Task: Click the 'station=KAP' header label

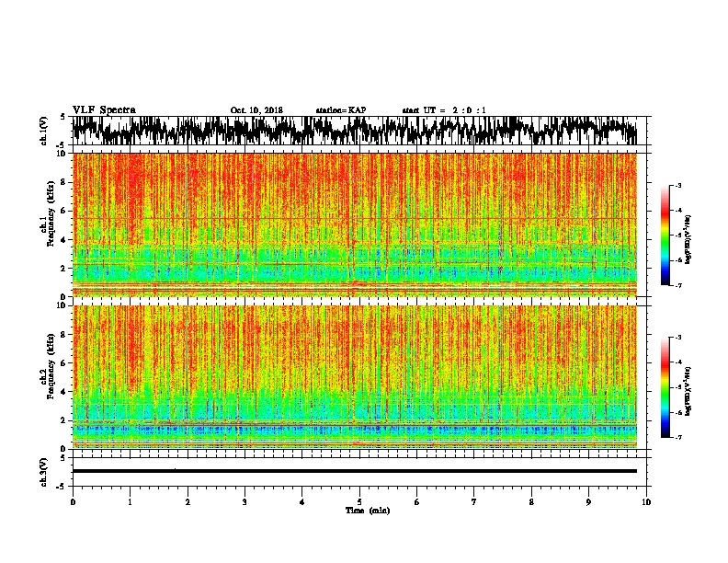Action: 341,110
